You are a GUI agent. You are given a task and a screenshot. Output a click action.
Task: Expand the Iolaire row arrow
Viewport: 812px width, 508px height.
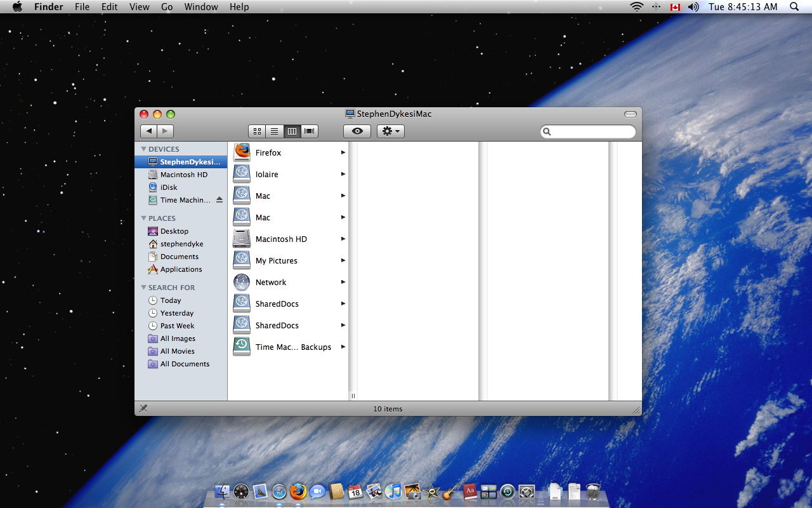343,174
